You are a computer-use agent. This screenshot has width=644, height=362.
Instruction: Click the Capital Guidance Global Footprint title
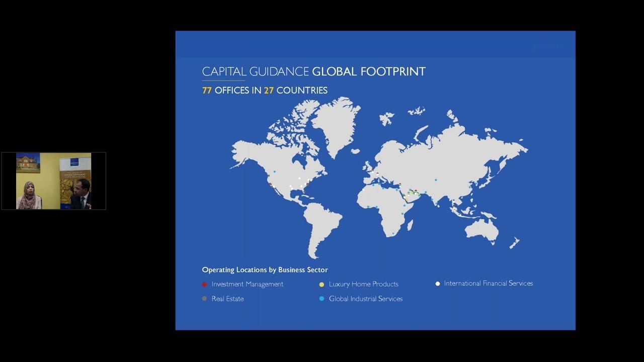tap(313, 71)
